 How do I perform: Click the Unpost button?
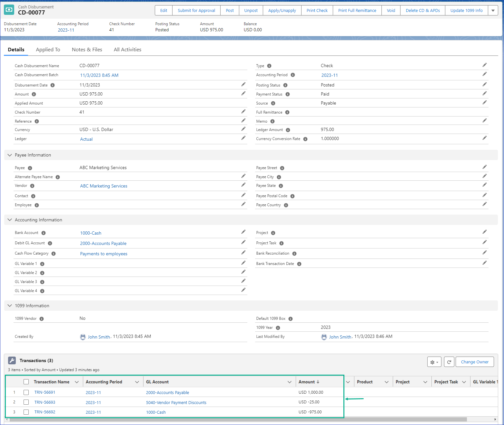pos(251,10)
